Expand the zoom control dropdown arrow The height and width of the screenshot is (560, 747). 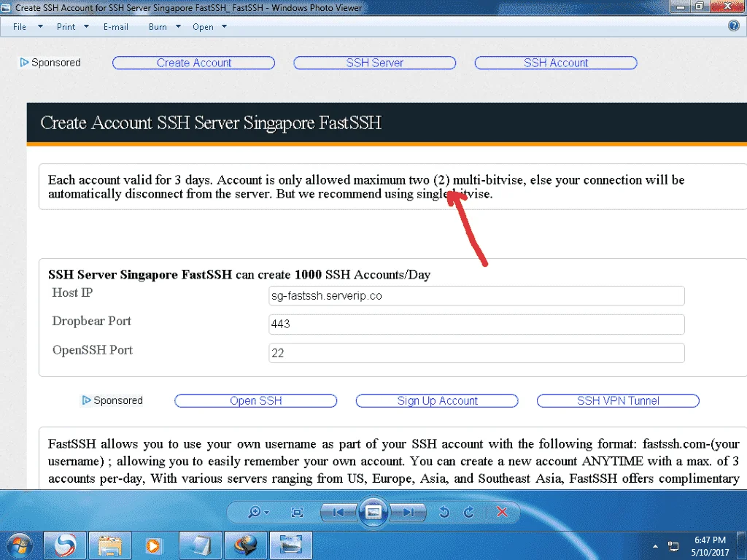point(267,513)
